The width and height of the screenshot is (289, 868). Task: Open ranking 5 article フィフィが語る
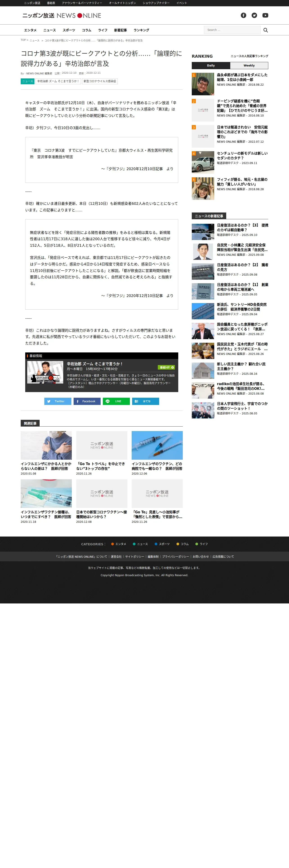point(242,182)
